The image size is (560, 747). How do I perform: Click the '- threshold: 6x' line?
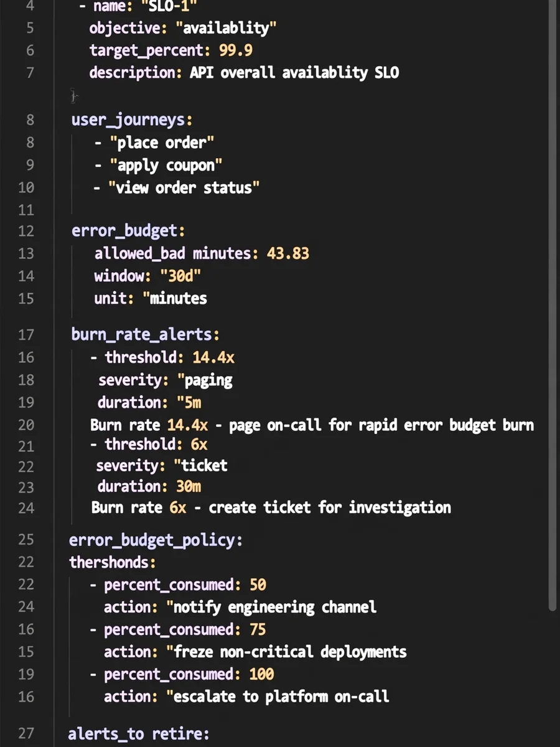[149, 444]
